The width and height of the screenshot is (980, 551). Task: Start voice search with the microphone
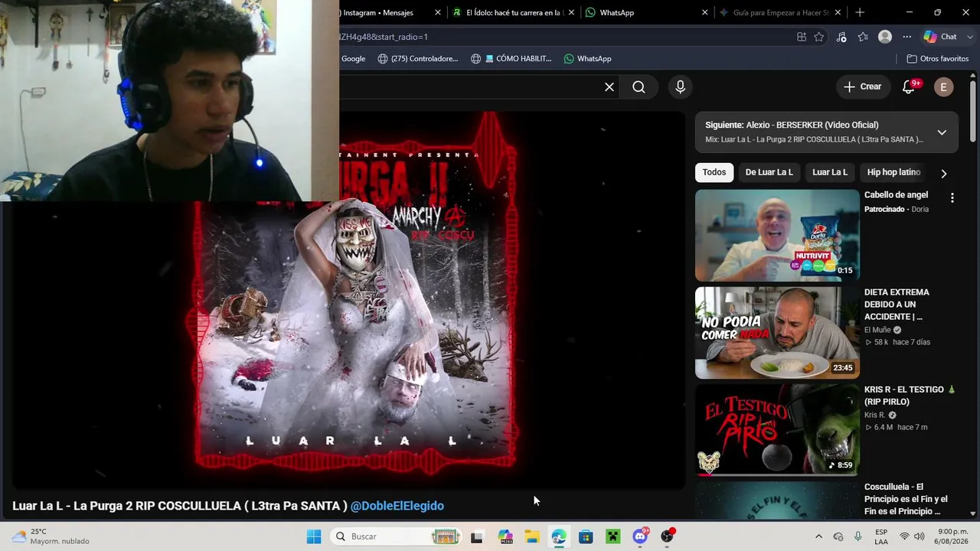680,87
